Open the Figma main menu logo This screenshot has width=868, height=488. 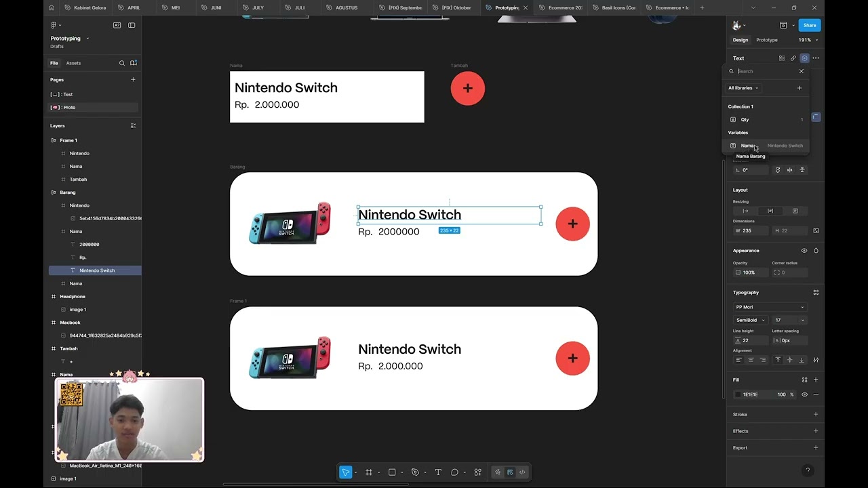(54, 25)
